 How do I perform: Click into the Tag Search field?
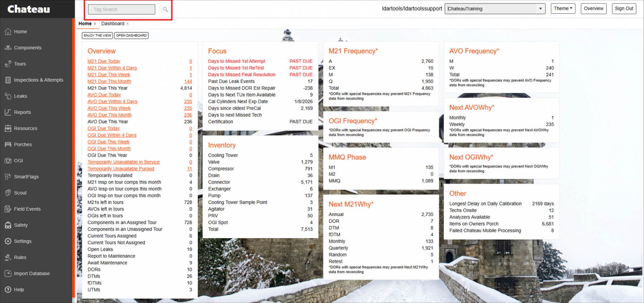click(122, 9)
